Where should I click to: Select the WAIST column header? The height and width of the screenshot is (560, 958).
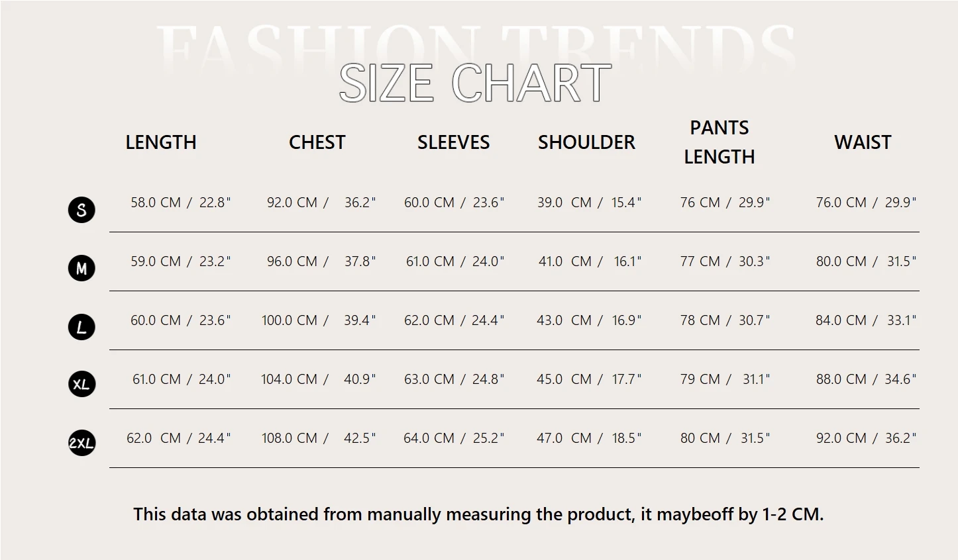(x=862, y=142)
